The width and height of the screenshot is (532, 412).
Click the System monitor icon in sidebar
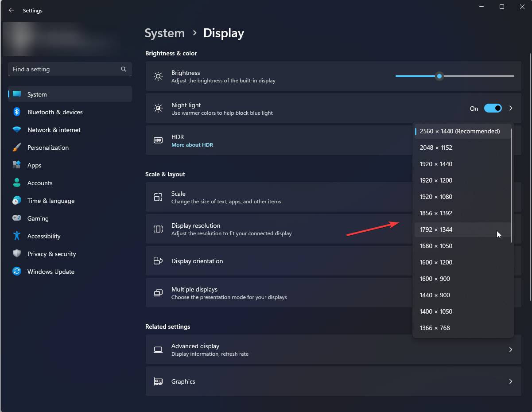coord(17,94)
